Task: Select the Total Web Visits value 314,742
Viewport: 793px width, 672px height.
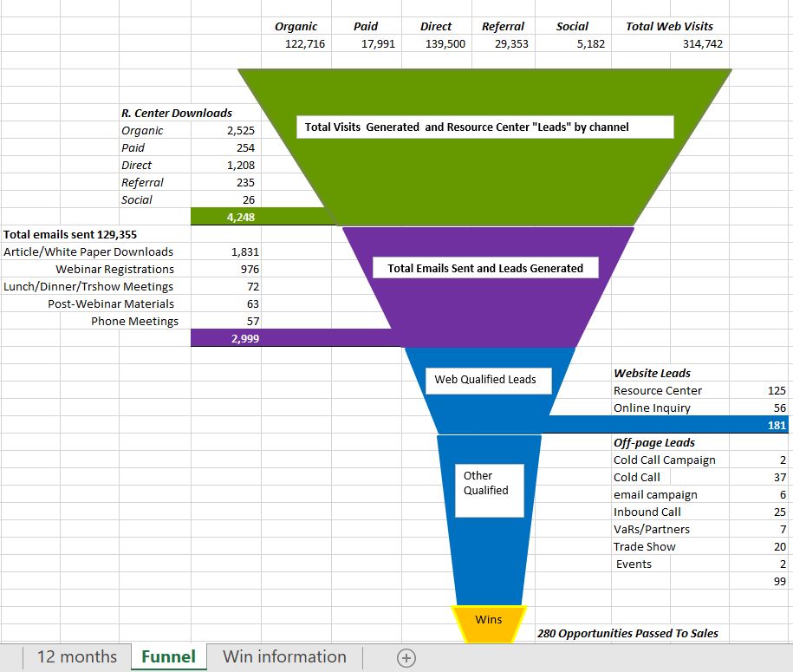Action: (x=702, y=44)
